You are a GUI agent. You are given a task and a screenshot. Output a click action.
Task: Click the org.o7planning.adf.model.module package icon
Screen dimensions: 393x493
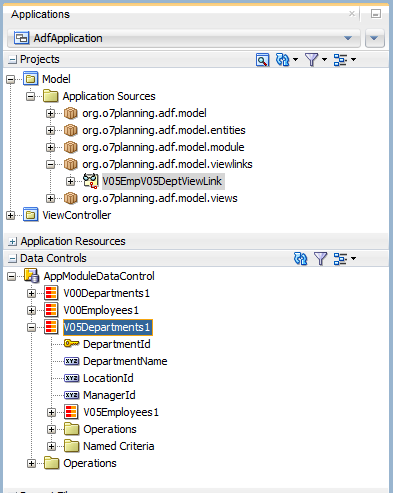(71, 147)
